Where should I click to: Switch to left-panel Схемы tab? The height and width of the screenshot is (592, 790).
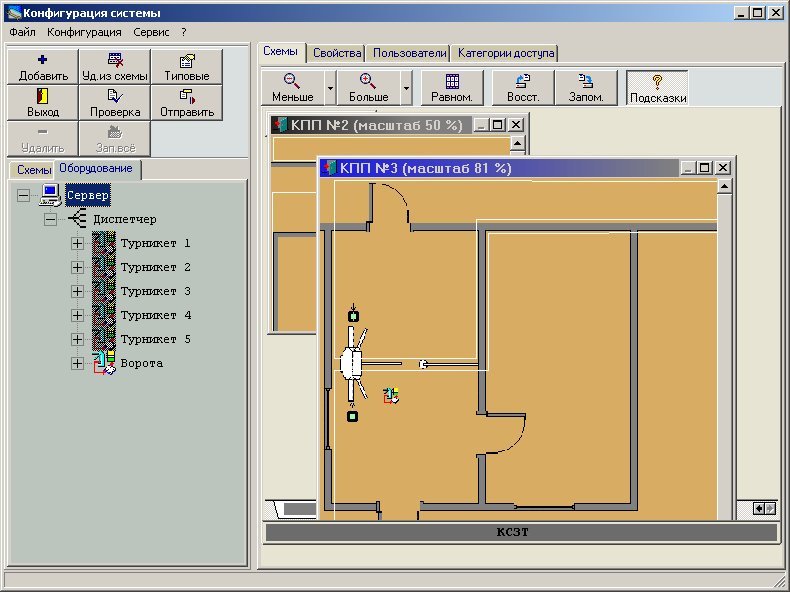coord(34,170)
